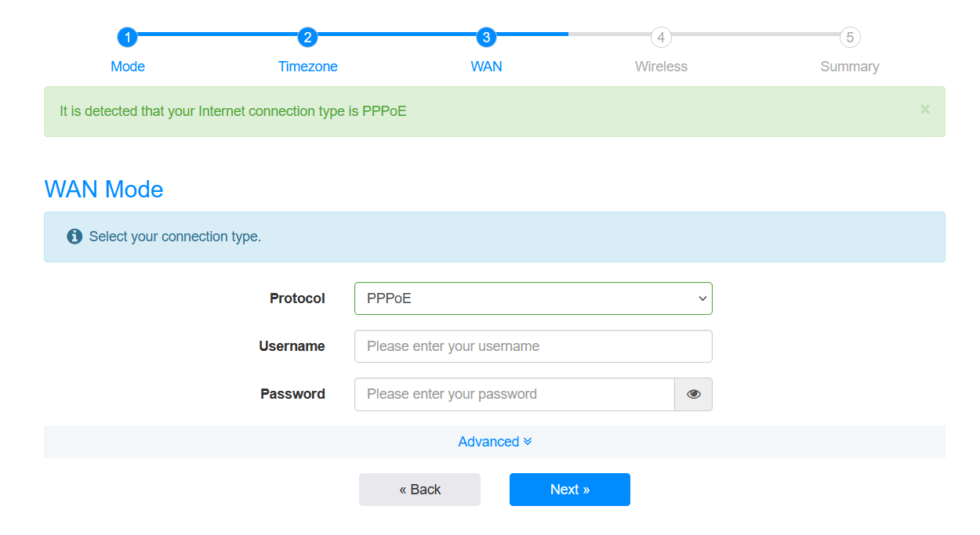Open the Protocol dropdown
The image size is (980, 535).
click(x=533, y=298)
